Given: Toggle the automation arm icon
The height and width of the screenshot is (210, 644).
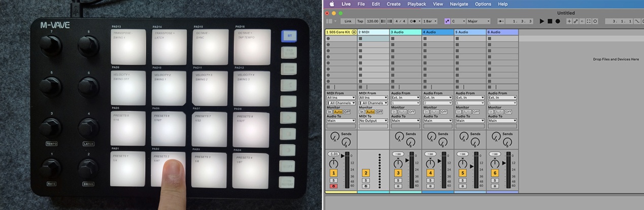Looking at the screenshot, I should pyautogui.click(x=575, y=21).
